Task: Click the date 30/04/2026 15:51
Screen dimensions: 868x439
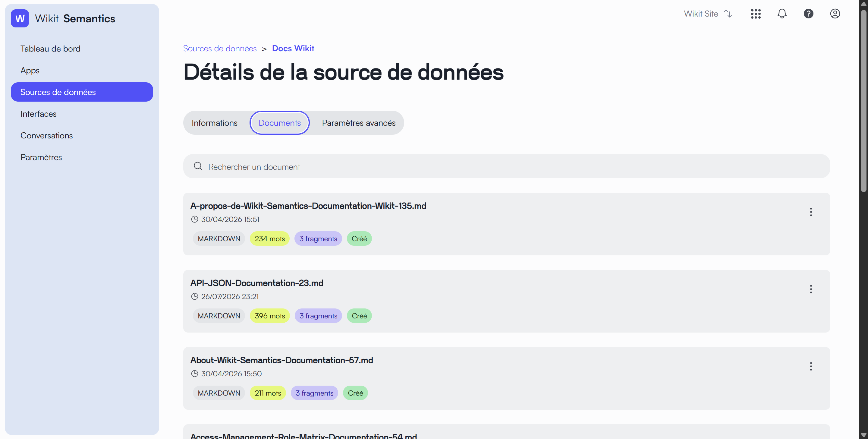Action: (231, 219)
